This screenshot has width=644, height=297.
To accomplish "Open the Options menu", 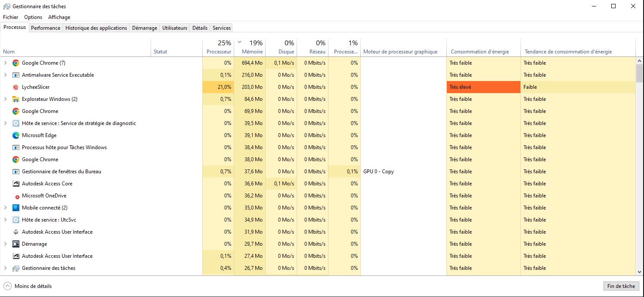I will pos(33,17).
